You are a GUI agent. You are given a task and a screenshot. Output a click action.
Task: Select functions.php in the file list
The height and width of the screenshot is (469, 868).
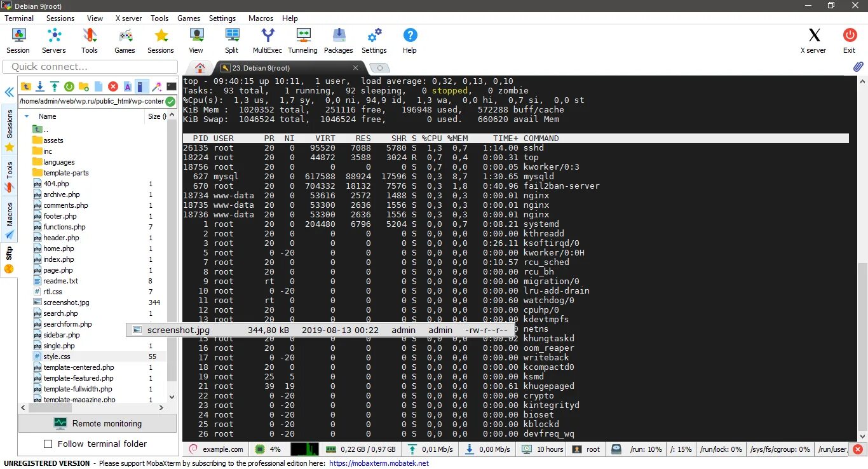[64, 227]
